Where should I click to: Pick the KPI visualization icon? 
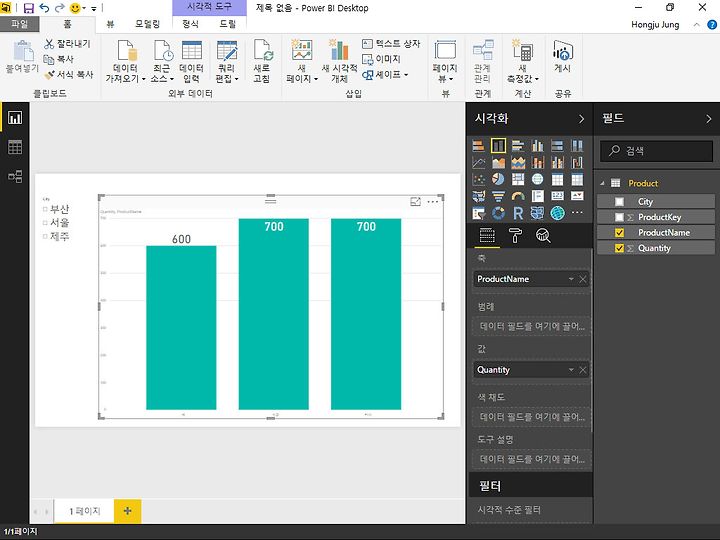point(577,196)
